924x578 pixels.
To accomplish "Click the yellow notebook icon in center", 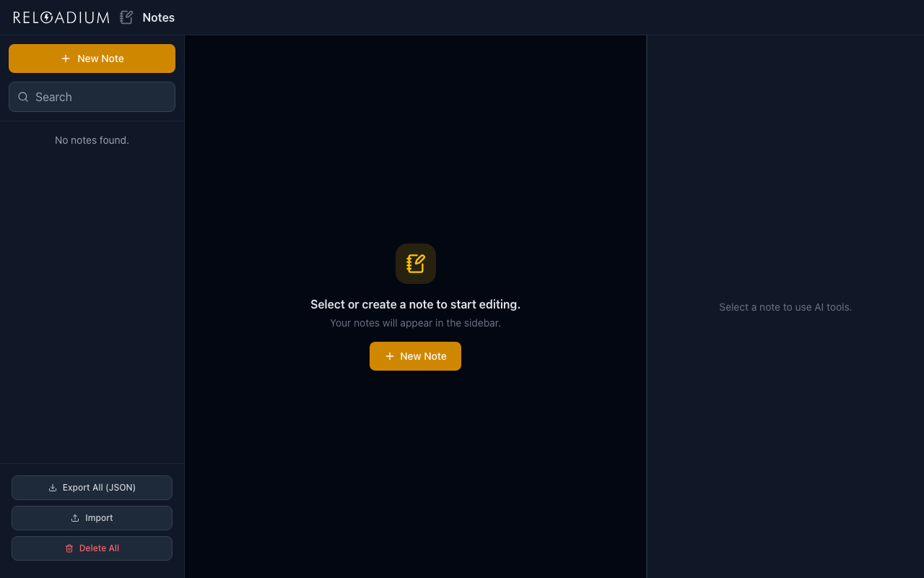I will click(x=416, y=264).
